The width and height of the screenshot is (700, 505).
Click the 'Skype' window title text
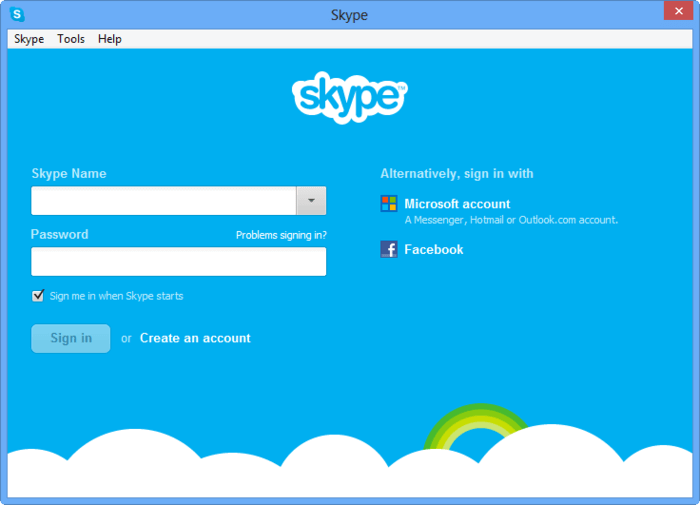pos(349,15)
